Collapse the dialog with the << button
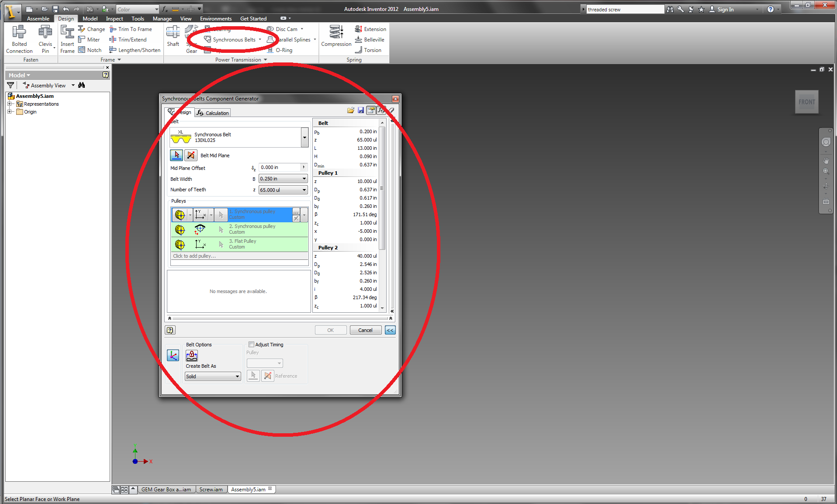The width and height of the screenshot is (837, 504). tap(390, 330)
